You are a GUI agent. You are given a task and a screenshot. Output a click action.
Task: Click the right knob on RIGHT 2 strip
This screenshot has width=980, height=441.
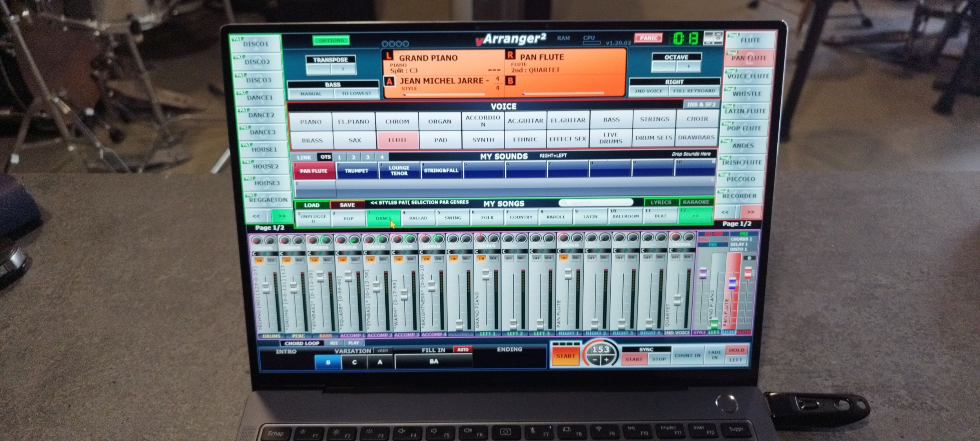click(x=604, y=237)
